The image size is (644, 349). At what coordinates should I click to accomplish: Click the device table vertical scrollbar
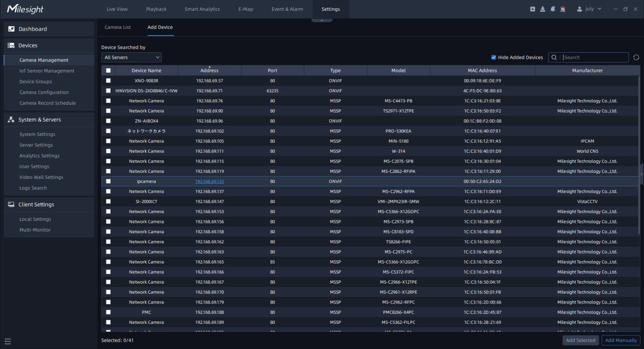pos(639,153)
